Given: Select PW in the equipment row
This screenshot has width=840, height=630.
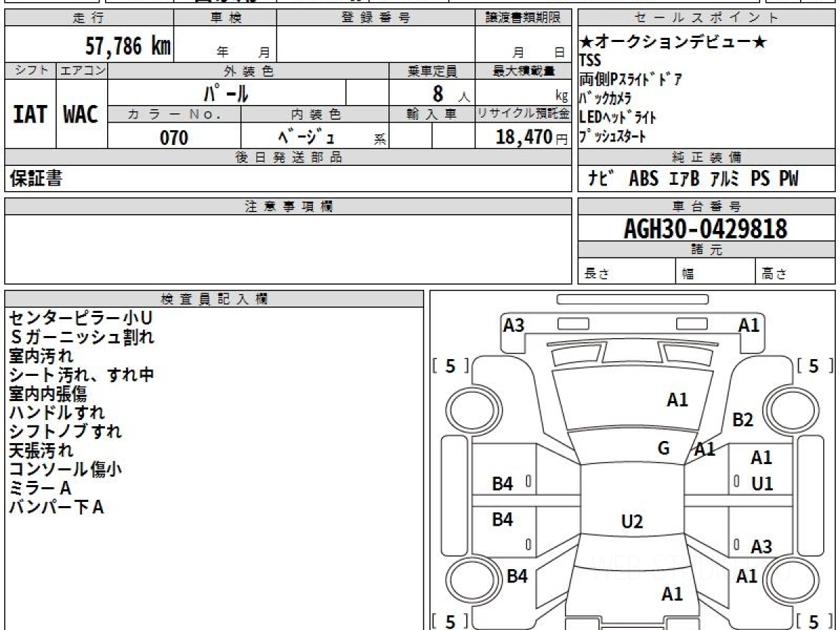Looking at the screenshot, I should coord(789,178).
